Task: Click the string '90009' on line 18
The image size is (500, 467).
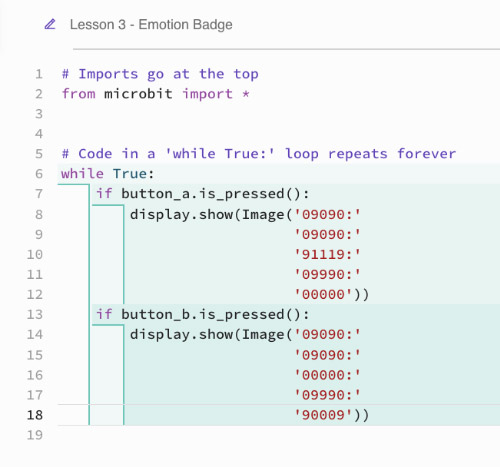Action: coord(323,415)
